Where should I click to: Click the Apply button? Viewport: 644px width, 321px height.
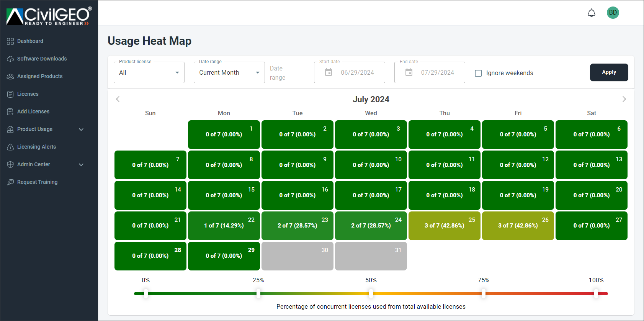point(609,72)
